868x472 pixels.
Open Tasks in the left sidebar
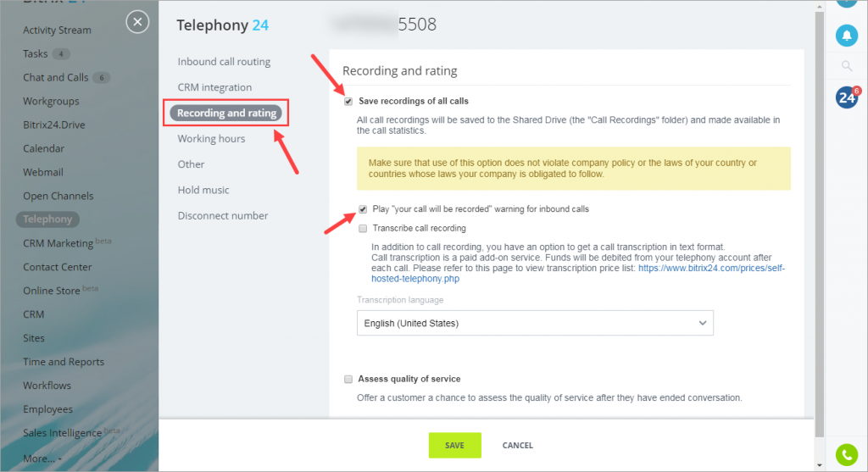click(35, 53)
